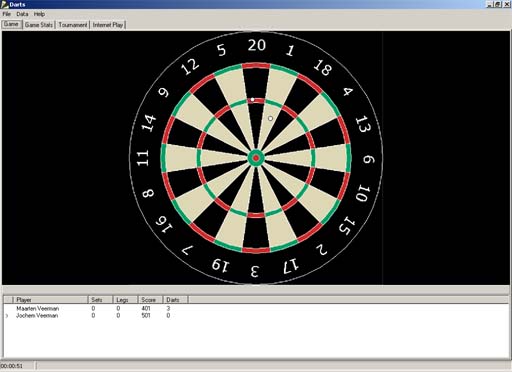The height and width of the screenshot is (372, 512).
Task: Open the Data menu
Action: (x=22, y=14)
